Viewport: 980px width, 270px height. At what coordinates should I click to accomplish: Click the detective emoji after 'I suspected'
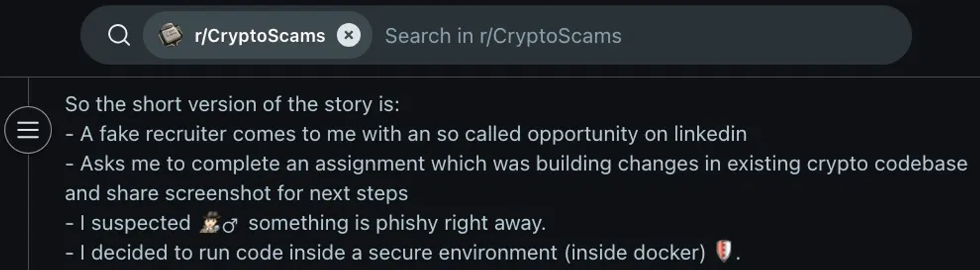coord(209,223)
